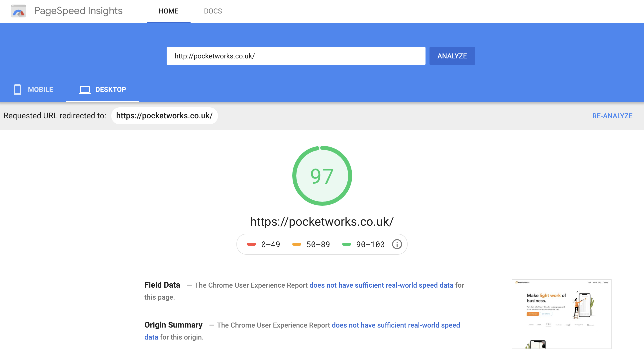Open the HOME tab
This screenshot has height=364, width=644.
(x=168, y=11)
